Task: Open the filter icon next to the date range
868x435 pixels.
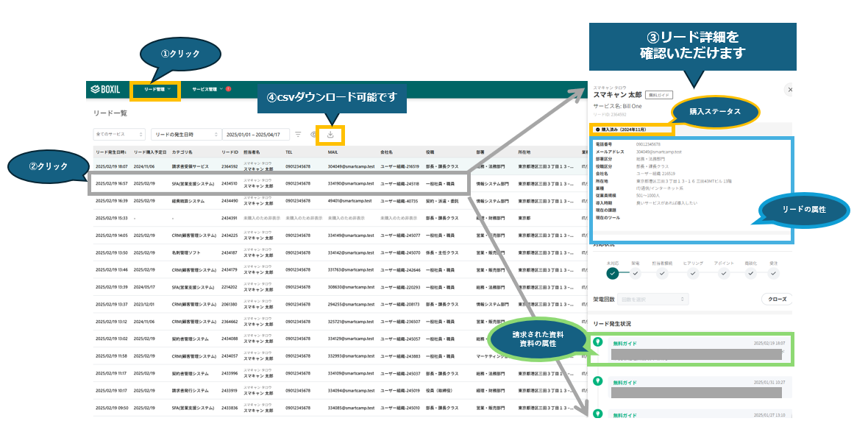Action: (298, 134)
